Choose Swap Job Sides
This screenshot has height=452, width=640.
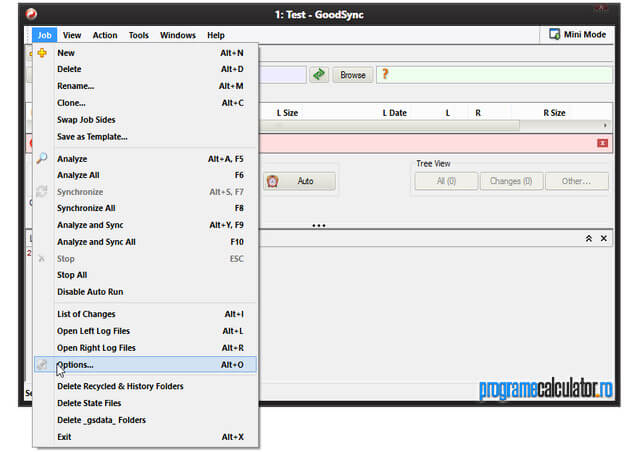click(146, 120)
